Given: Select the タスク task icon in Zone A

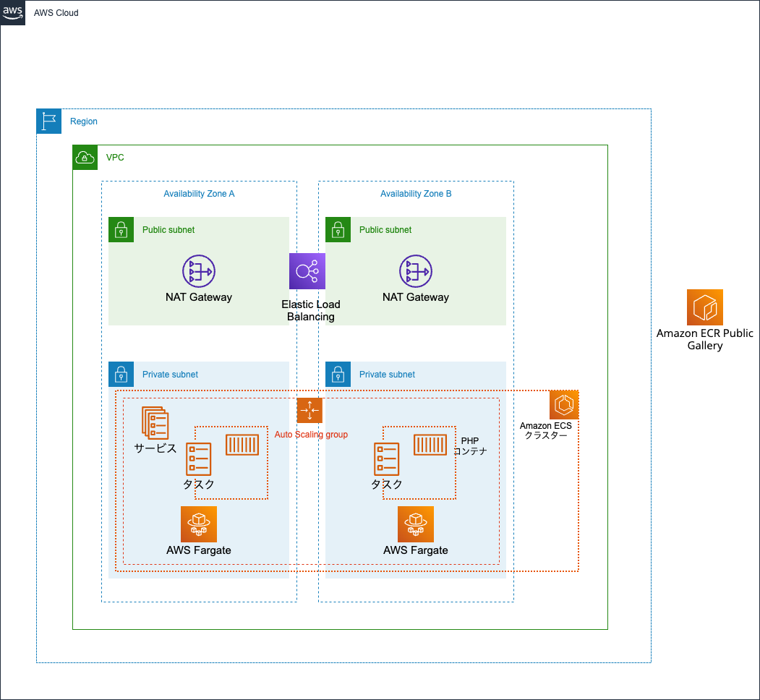Looking at the screenshot, I should pyautogui.click(x=199, y=459).
